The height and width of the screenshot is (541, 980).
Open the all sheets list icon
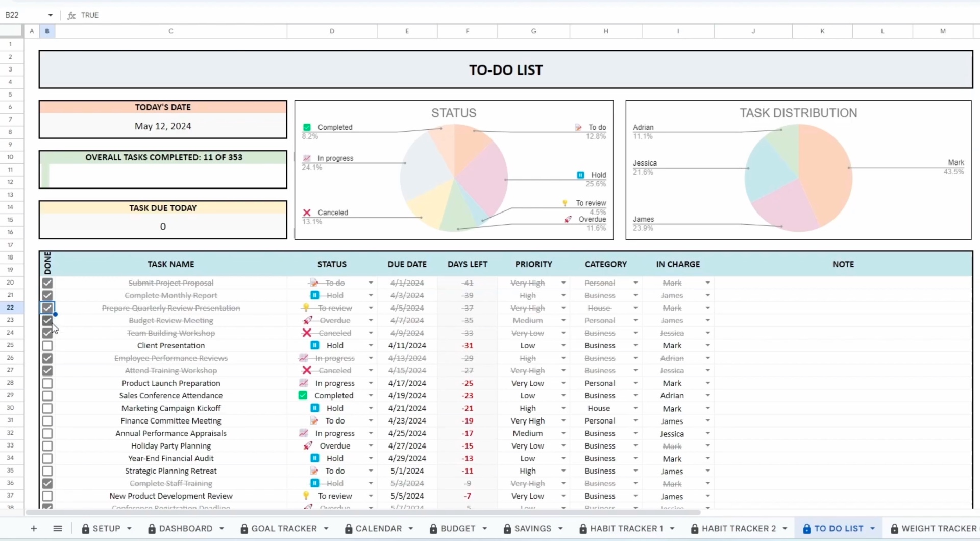point(58,529)
